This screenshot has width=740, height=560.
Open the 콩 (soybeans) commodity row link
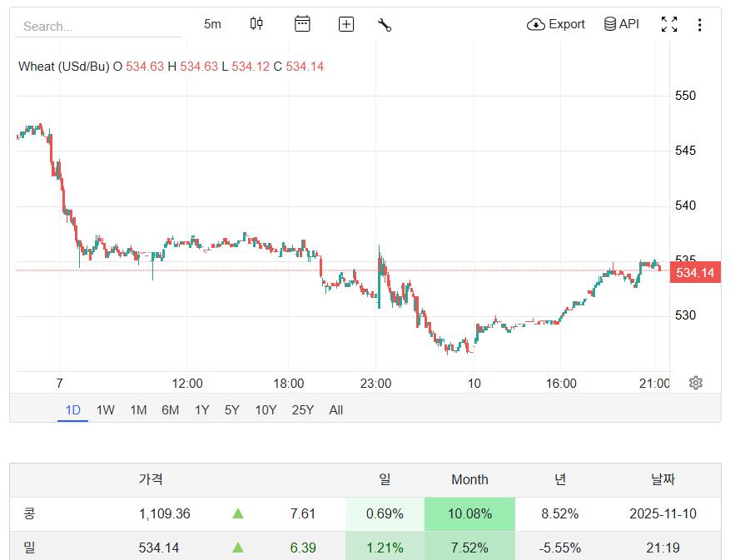click(30, 513)
